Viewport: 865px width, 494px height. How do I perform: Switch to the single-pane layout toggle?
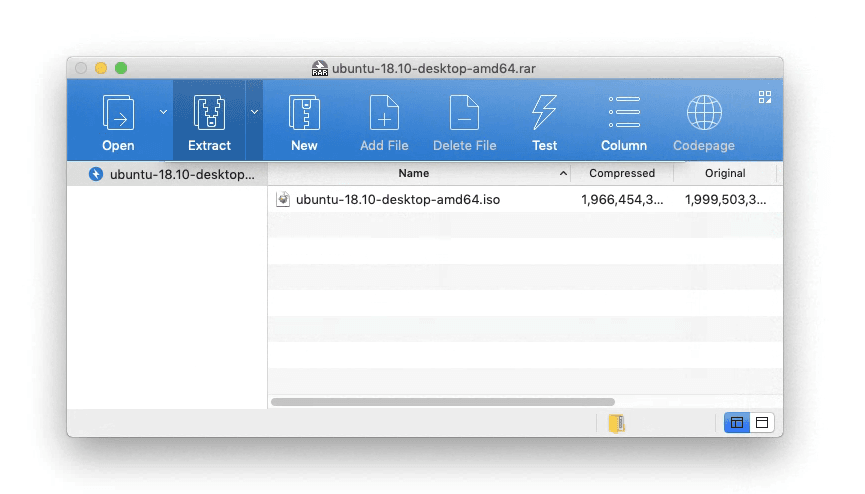pyautogui.click(x=761, y=423)
